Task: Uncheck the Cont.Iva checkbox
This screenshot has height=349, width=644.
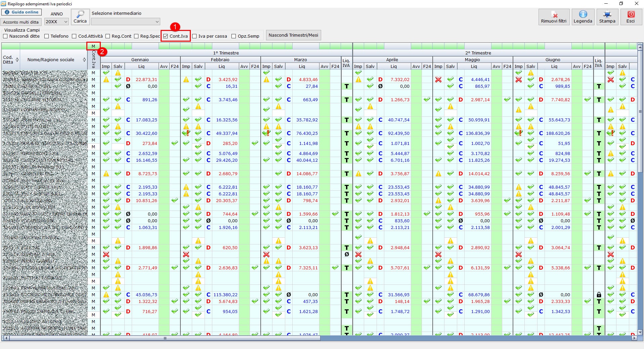Action: click(x=166, y=36)
